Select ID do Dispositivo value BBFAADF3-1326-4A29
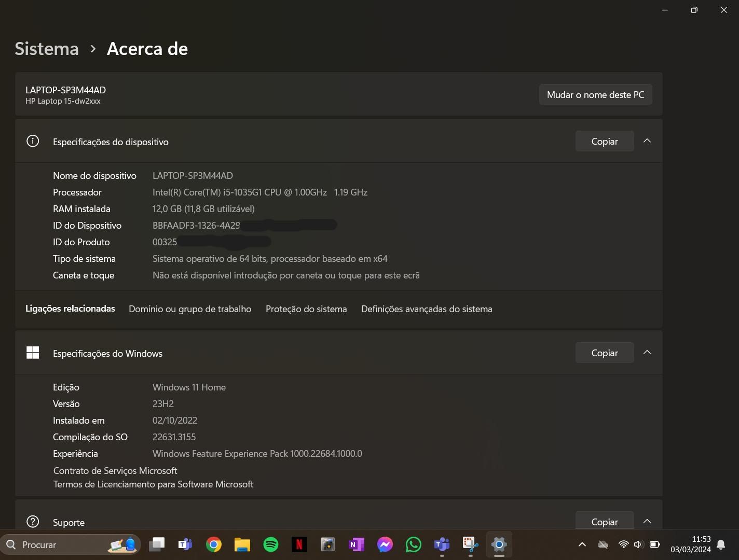The image size is (739, 560). (x=196, y=226)
